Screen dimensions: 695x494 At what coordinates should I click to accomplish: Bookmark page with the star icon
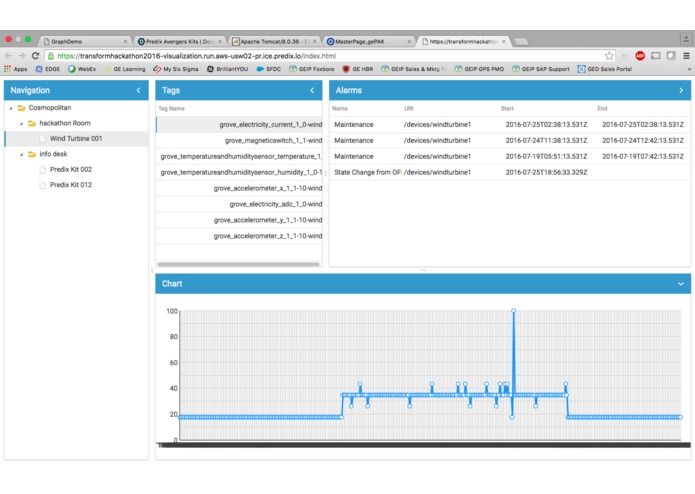[609, 56]
